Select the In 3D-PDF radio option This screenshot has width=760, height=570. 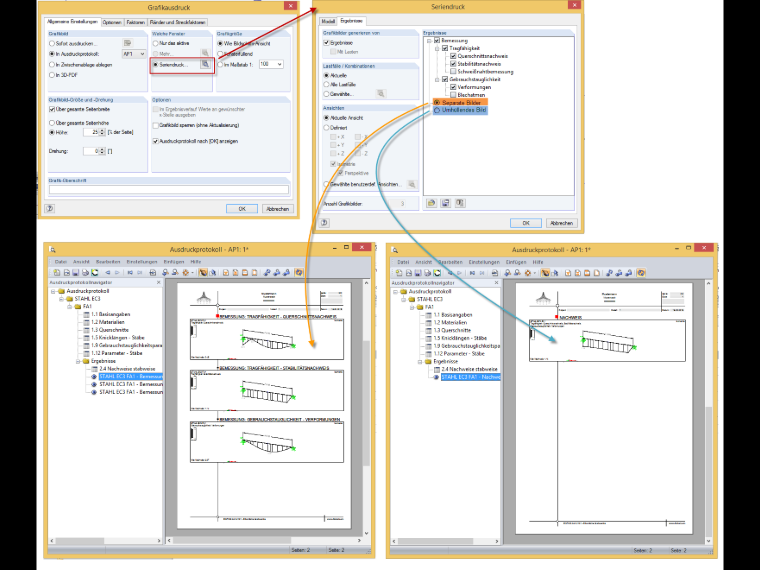tap(52, 75)
